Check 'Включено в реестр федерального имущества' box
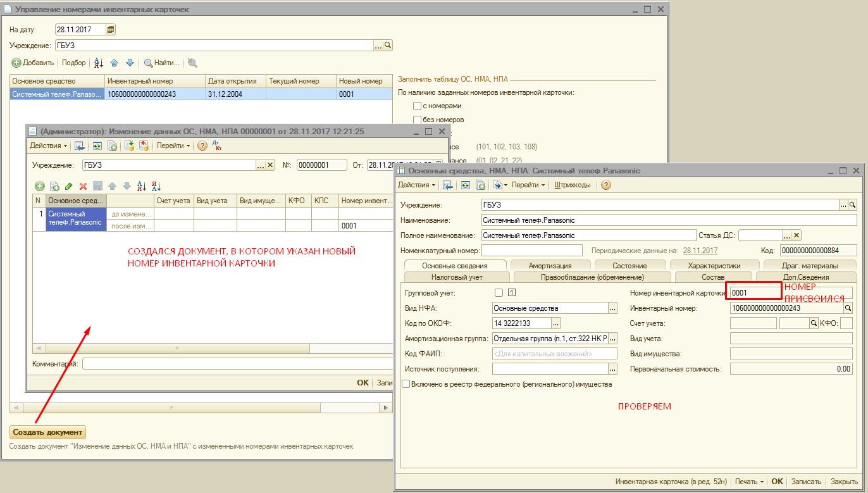Image resolution: width=868 pixels, height=493 pixels. tap(406, 384)
